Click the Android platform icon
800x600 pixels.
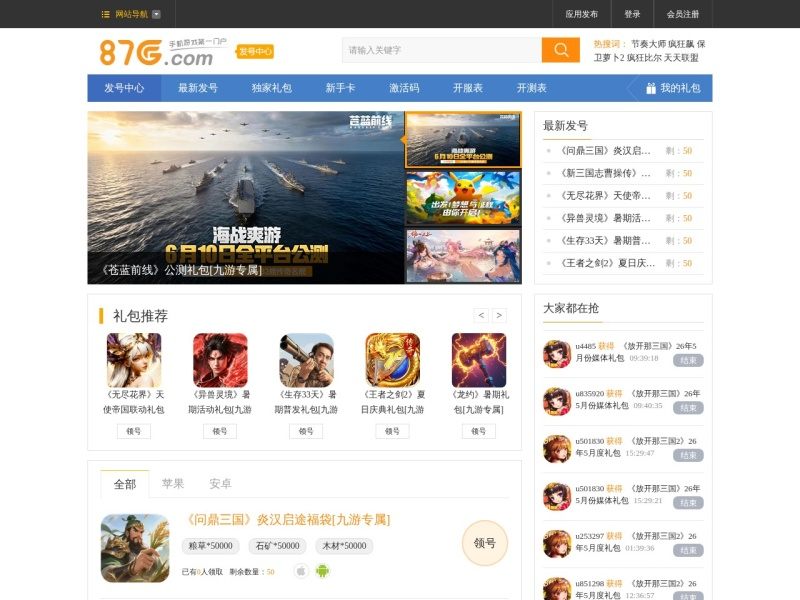pos(322,571)
